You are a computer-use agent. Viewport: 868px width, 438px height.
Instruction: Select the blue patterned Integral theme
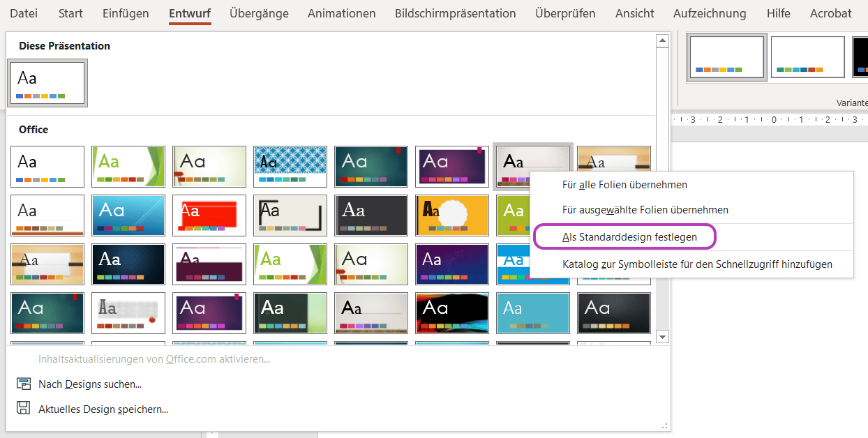(x=290, y=167)
